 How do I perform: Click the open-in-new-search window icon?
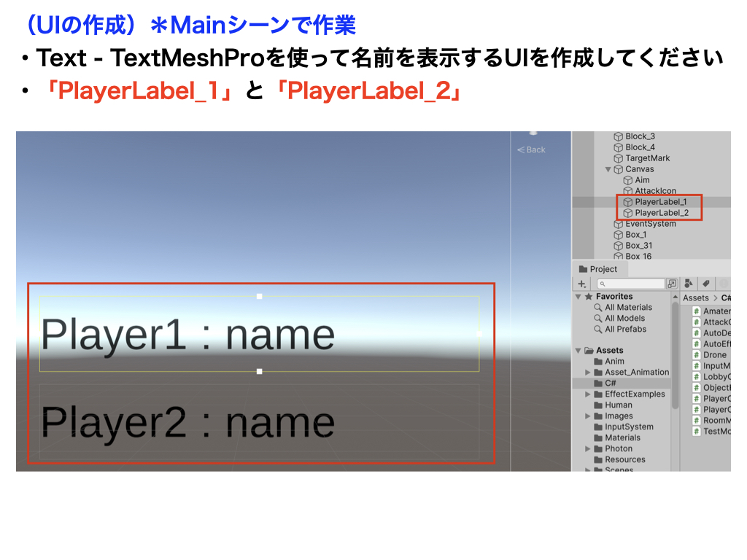point(672,284)
